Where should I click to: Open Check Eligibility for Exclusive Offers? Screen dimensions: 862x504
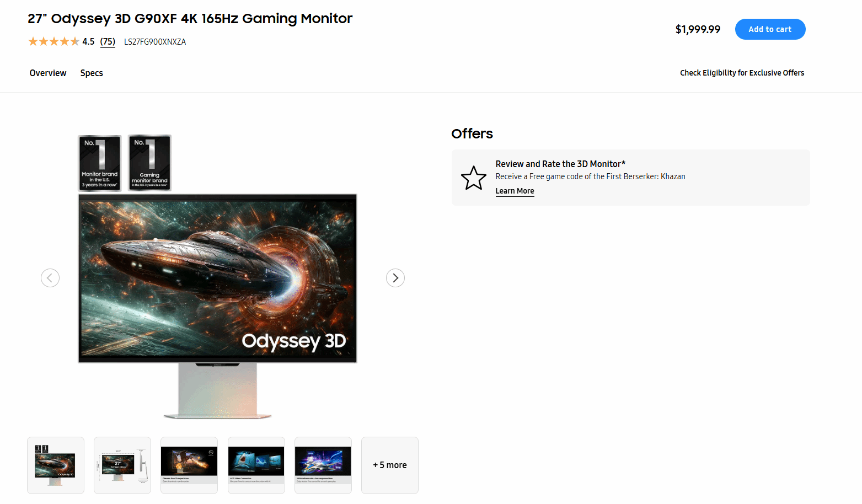coord(742,73)
